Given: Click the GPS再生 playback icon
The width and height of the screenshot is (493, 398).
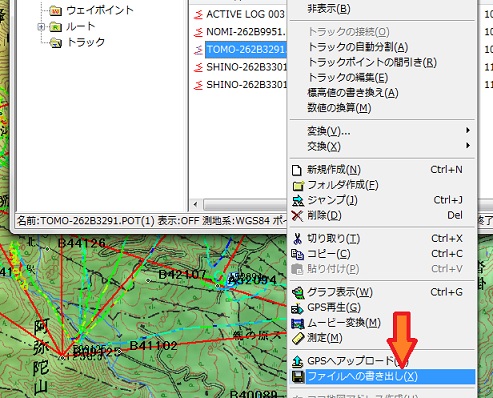Looking at the screenshot, I should [297, 308].
